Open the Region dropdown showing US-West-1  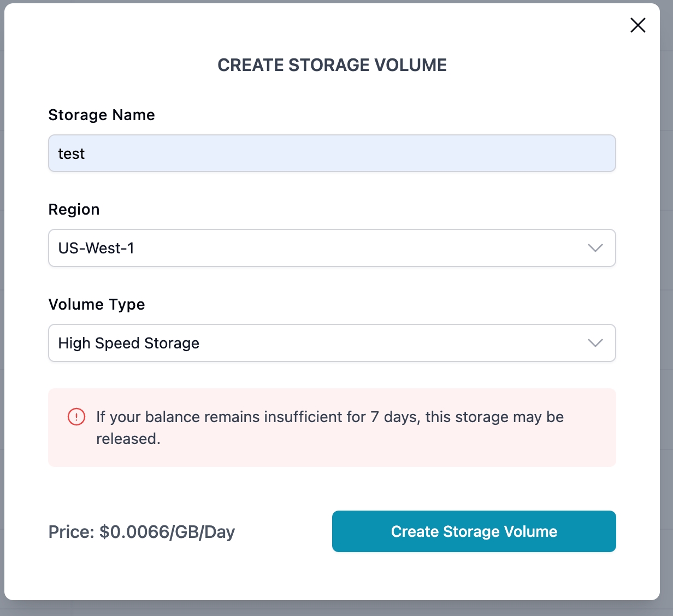tap(332, 248)
